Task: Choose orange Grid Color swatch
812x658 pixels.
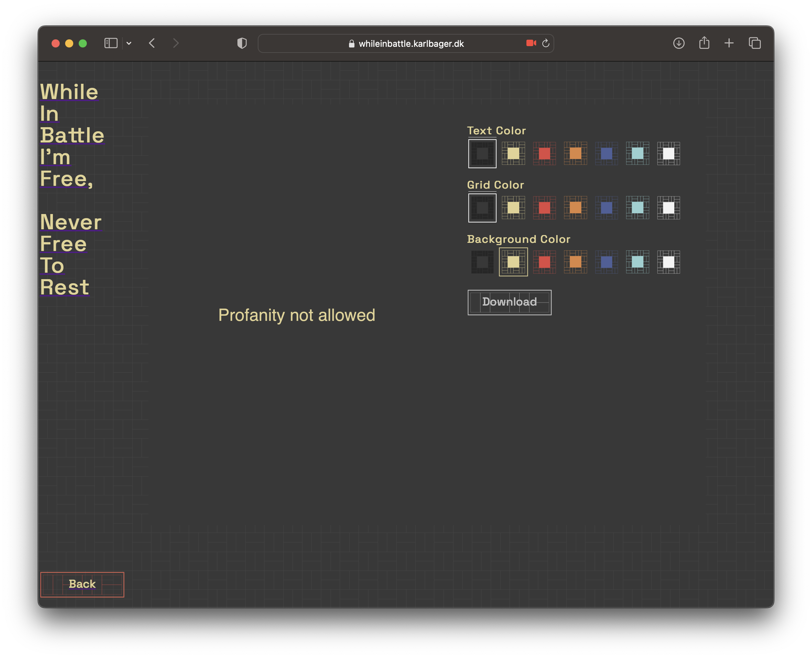Action: (575, 208)
